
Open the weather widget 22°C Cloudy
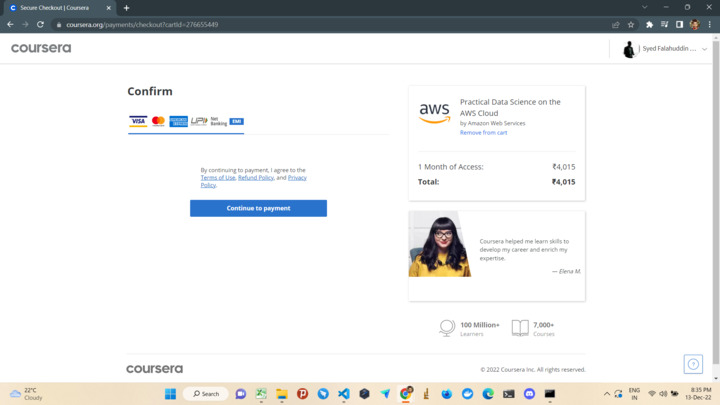pos(27,394)
